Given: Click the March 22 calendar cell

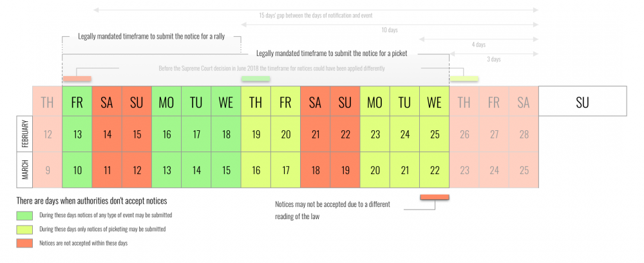Looking at the screenshot, I should tap(434, 170).
